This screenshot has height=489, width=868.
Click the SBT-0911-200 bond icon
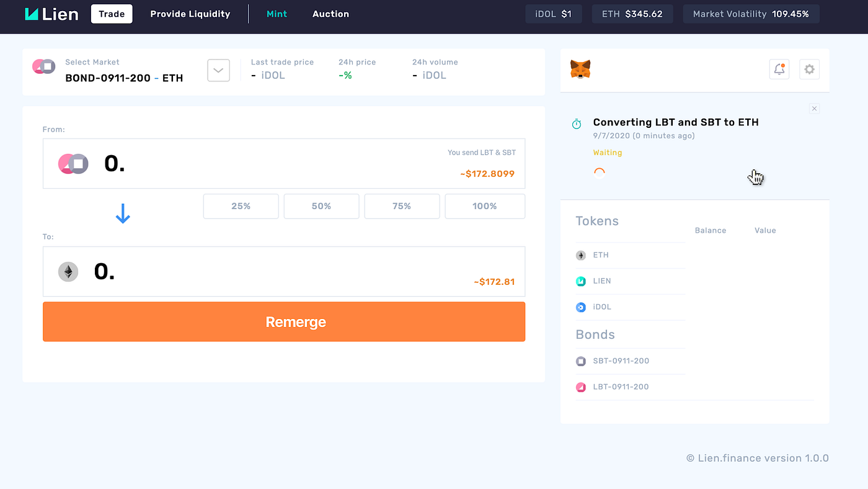click(581, 361)
